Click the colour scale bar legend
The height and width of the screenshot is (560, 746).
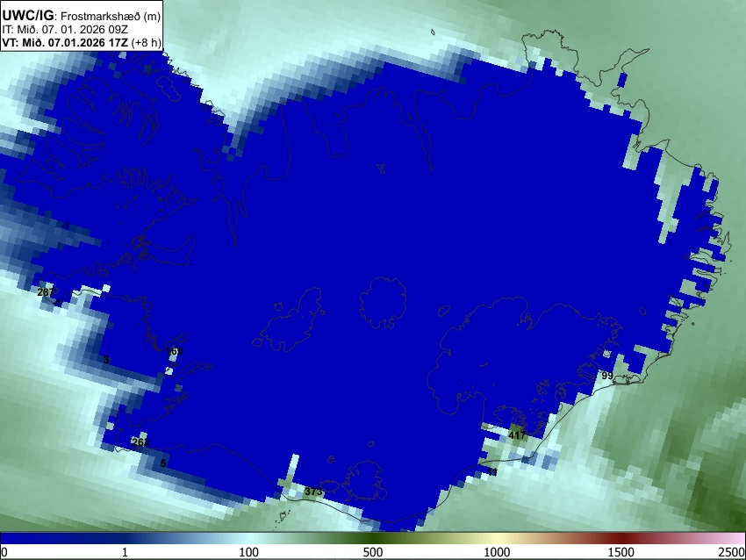[373, 538]
